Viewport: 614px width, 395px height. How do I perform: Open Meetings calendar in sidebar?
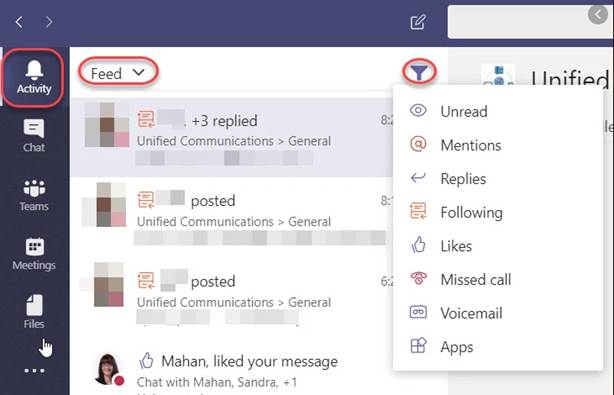point(34,254)
